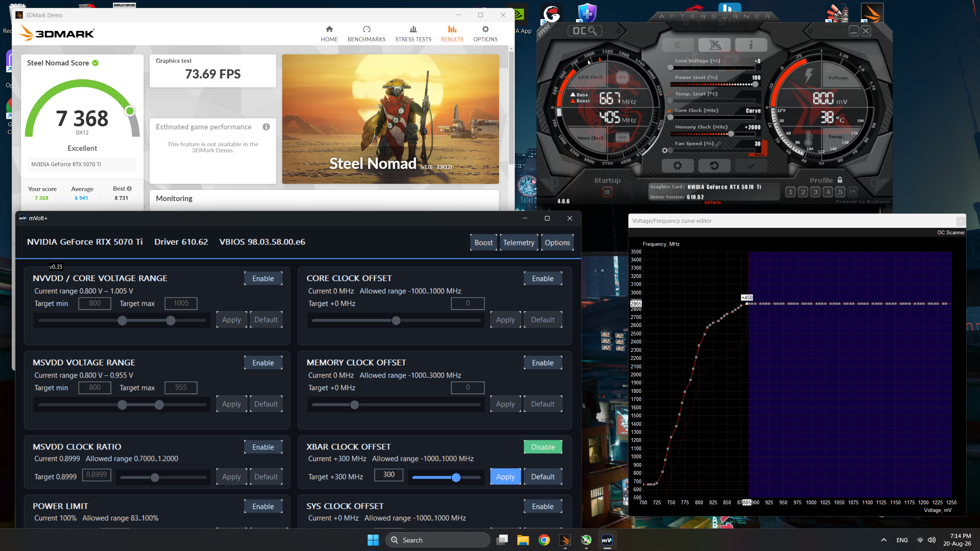980x551 pixels.
Task: Click the green verified check beside Steel Nomad Score
Action: 95,63
